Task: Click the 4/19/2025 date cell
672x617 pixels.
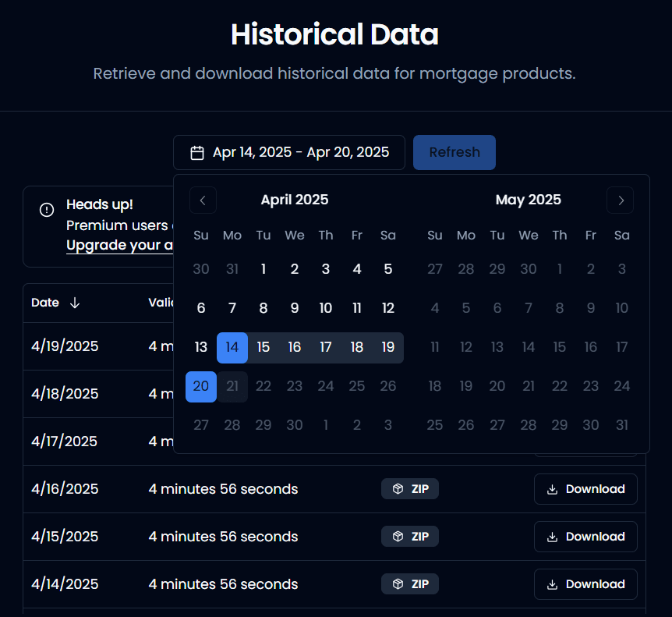Action: (65, 346)
